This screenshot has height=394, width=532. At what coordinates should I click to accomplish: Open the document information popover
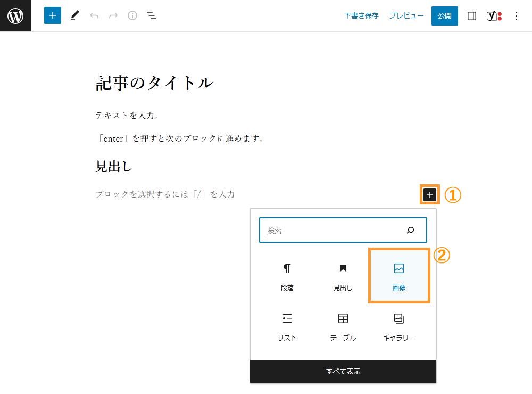132,15
